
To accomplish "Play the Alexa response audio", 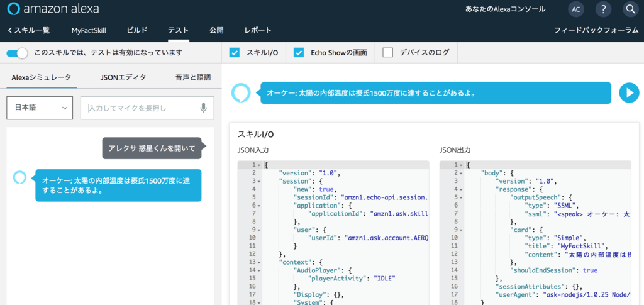I will pyautogui.click(x=629, y=93).
